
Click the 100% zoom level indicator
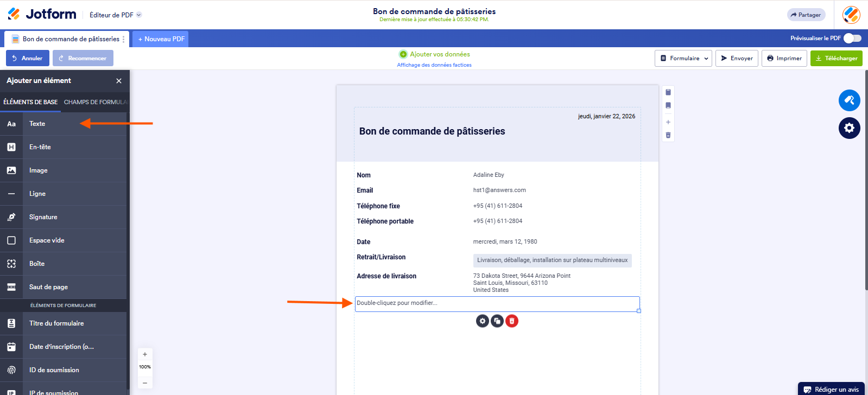click(145, 367)
